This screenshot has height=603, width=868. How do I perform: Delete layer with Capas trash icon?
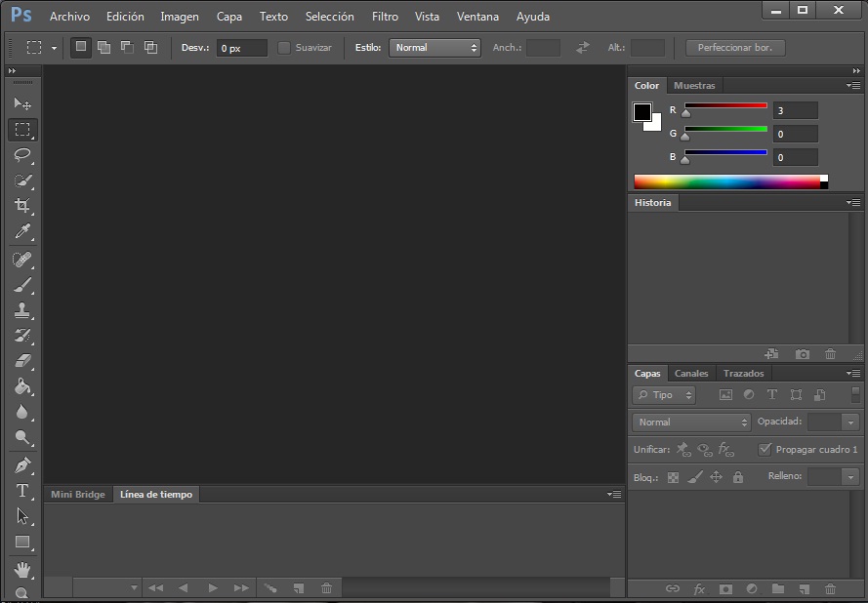click(830, 588)
